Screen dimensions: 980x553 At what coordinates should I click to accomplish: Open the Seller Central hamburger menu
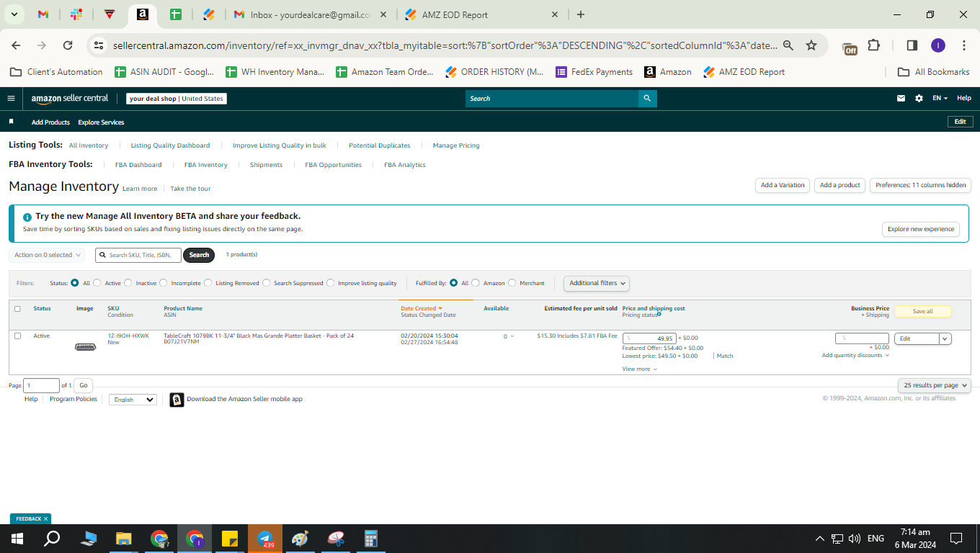[x=11, y=99]
